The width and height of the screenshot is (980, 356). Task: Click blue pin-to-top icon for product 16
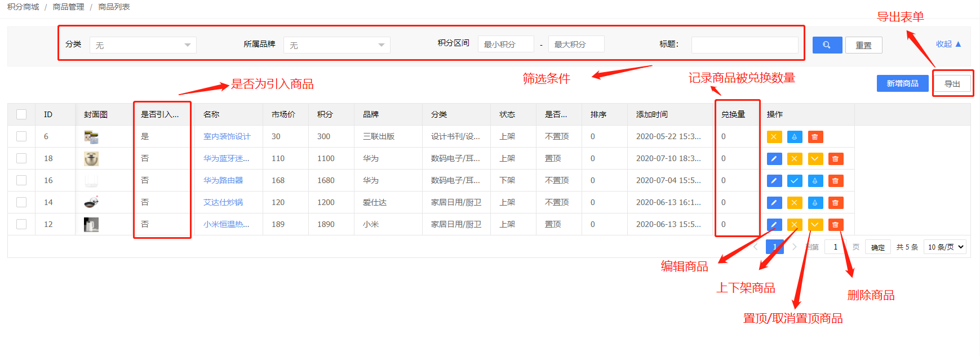(x=815, y=181)
